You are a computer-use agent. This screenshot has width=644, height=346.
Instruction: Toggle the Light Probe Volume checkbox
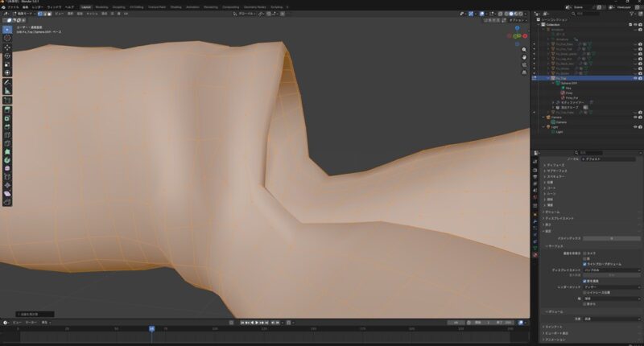pyautogui.click(x=584, y=264)
